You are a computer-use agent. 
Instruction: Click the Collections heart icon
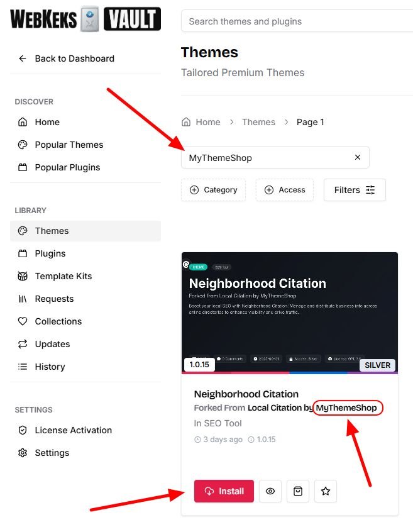point(23,321)
